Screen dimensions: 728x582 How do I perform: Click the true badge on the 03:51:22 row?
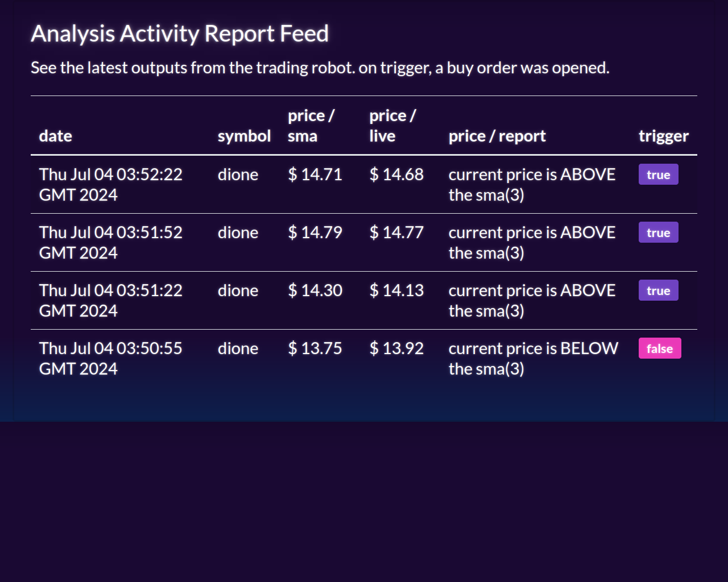click(658, 290)
